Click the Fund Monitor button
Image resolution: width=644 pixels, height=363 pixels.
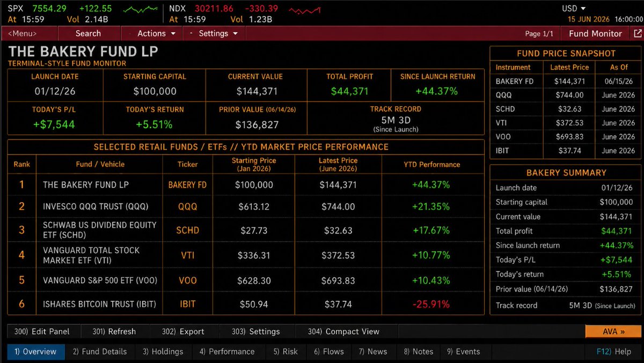coord(595,33)
